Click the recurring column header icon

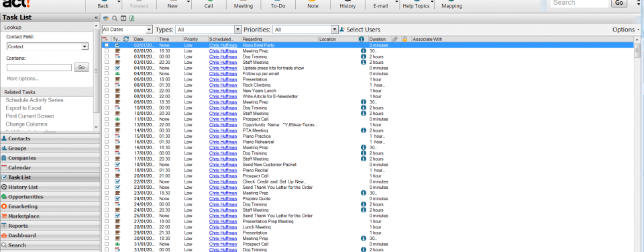click(126, 39)
